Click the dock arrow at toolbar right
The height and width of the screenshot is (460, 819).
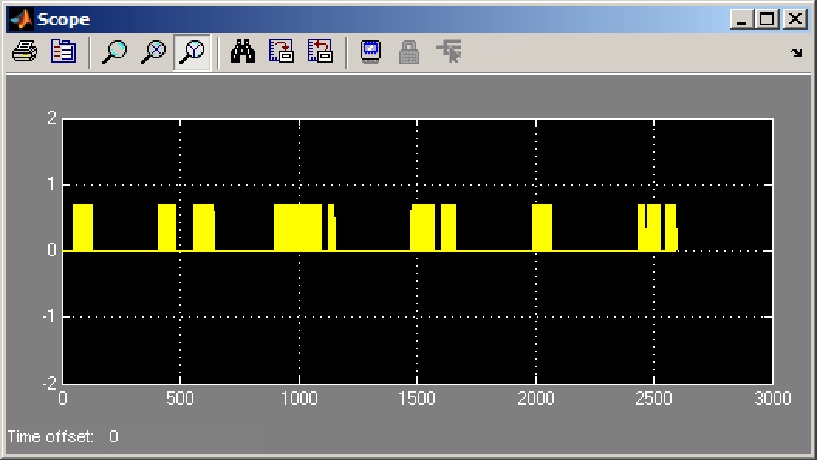tap(797, 53)
